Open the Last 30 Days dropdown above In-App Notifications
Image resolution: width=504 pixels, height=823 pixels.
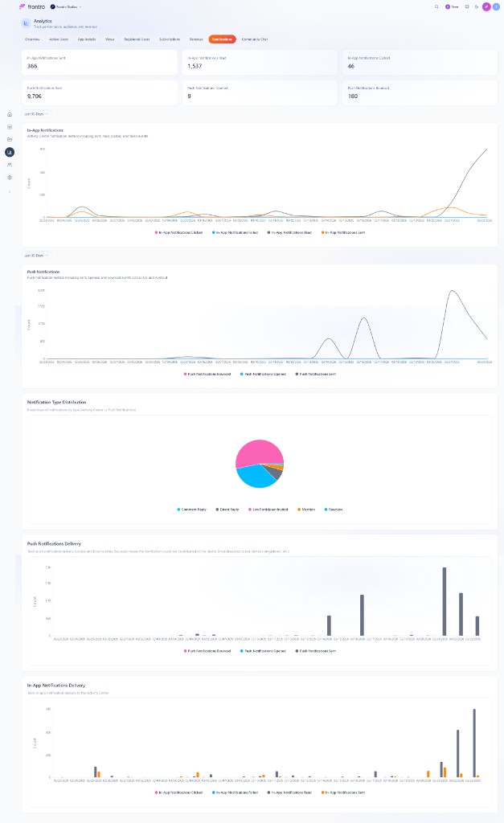point(37,113)
